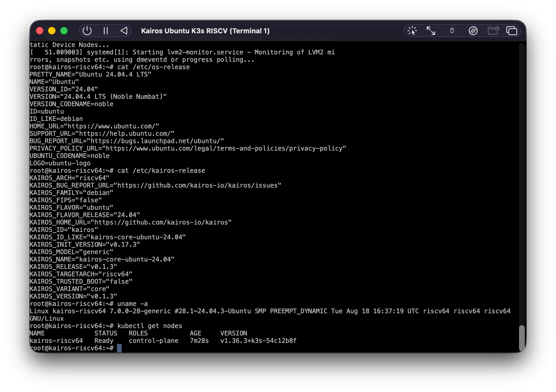This screenshot has height=392, width=556.
Task: Click the KAIROS_RELEASE="v0.1.3" line
Action: [x=73, y=267]
